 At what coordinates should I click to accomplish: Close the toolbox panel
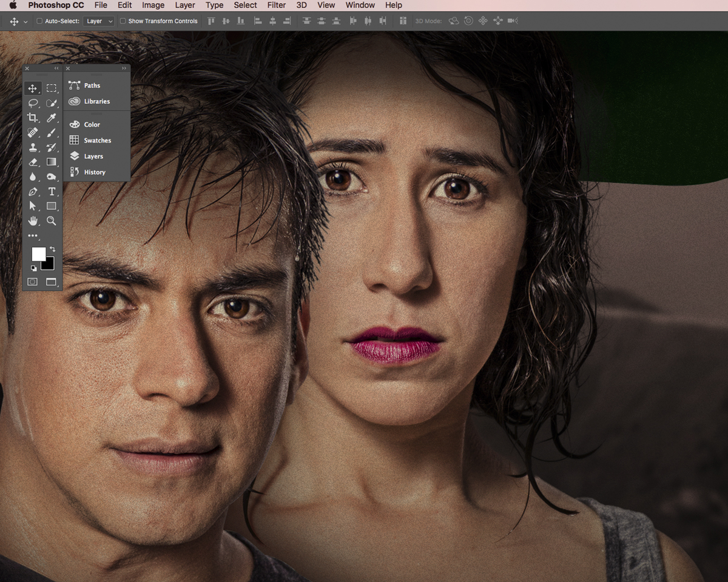(27, 69)
